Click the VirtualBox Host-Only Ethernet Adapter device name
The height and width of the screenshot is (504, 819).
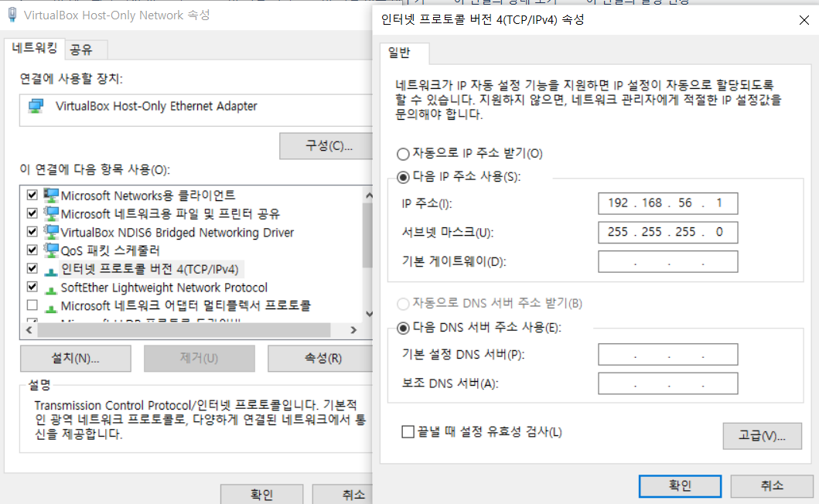[156, 106]
